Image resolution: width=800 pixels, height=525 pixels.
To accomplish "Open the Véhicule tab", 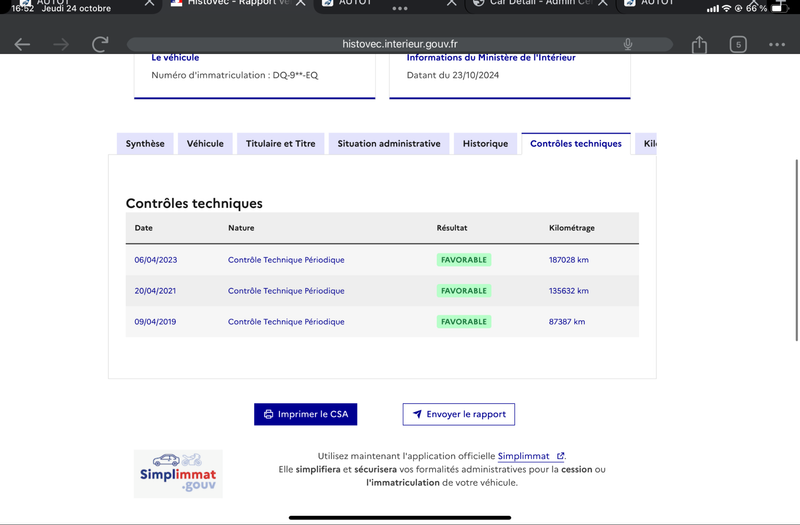I will tap(205, 144).
